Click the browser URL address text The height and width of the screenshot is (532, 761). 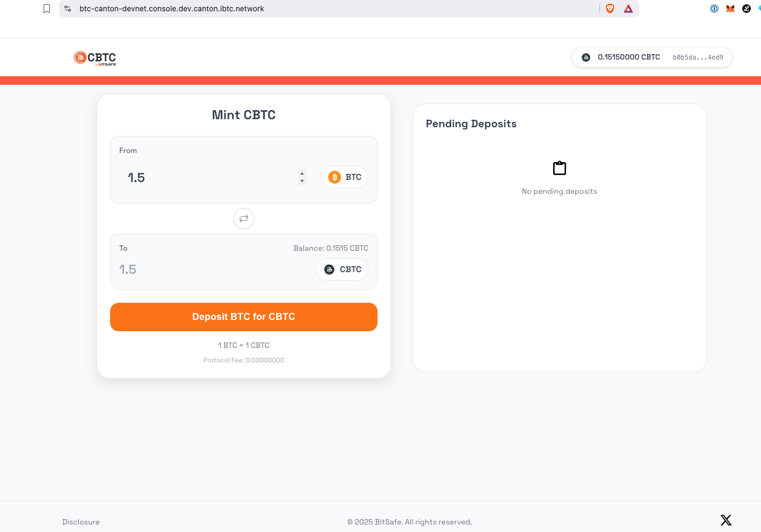pyautogui.click(x=172, y=9)
